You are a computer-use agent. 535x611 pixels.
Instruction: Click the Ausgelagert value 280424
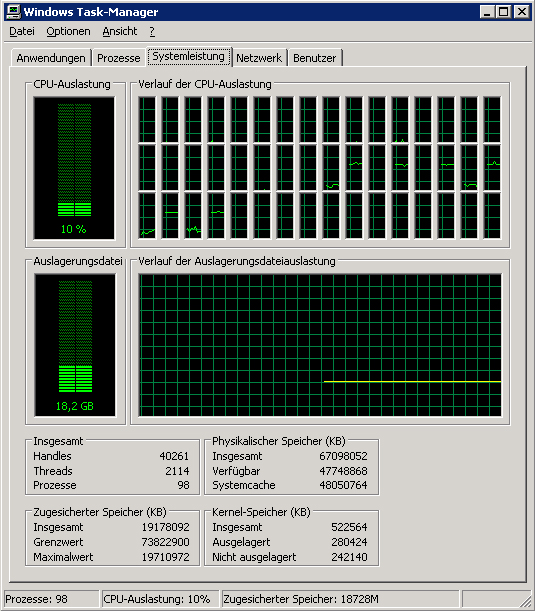click(x=349, y=542)
